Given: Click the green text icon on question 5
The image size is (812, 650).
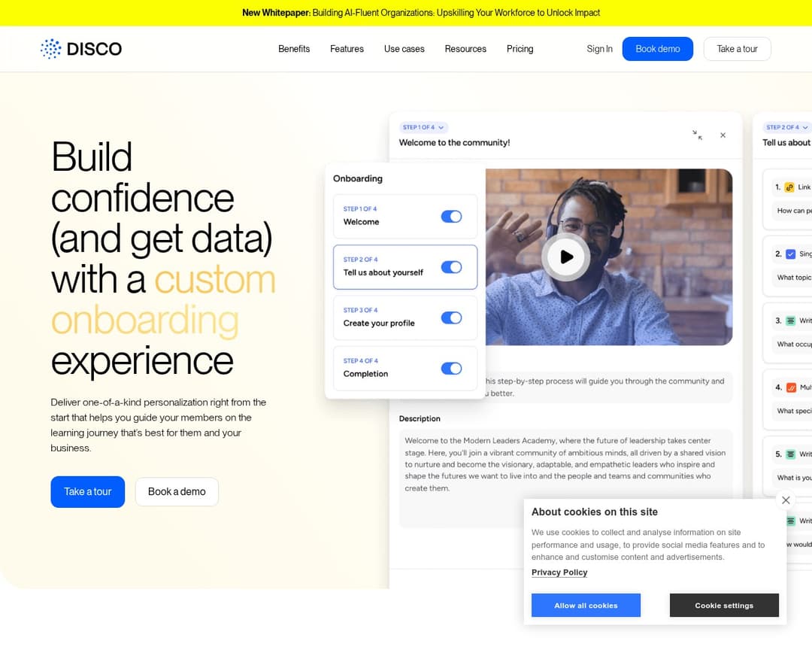Looking at the screenshot, I should (x=790, y=454).
